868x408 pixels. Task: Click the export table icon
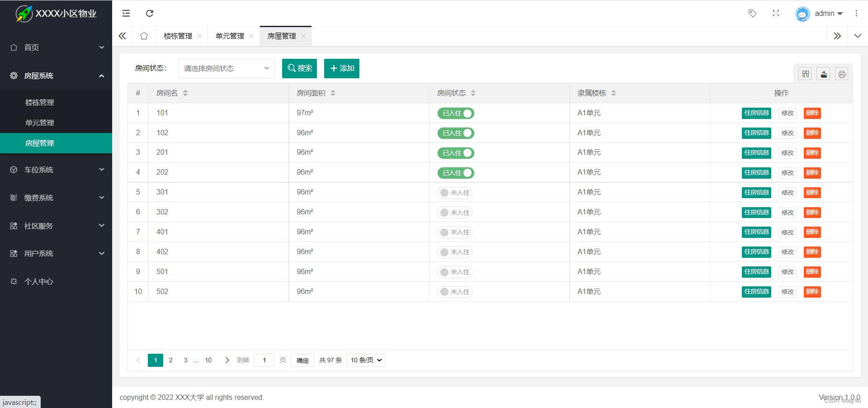tap(824, 74)
